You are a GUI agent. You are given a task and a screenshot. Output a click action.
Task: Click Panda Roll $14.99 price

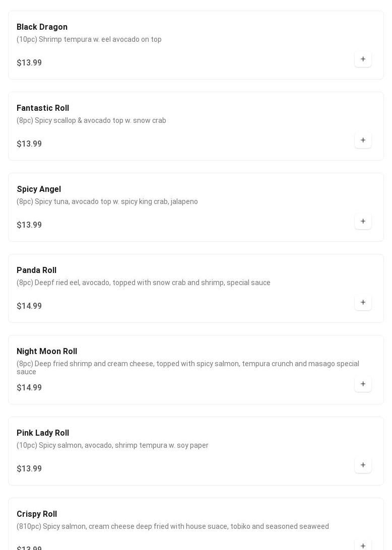tap(29, 306)
